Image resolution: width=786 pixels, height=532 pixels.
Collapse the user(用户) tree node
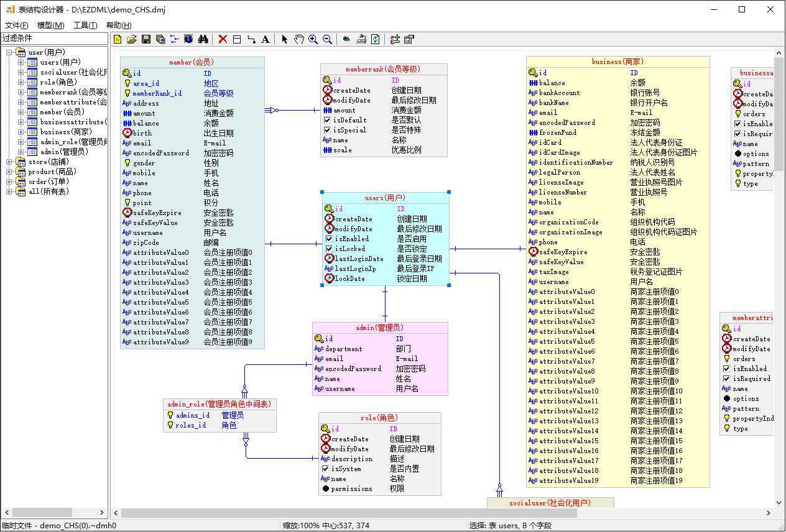pos(9,52)
